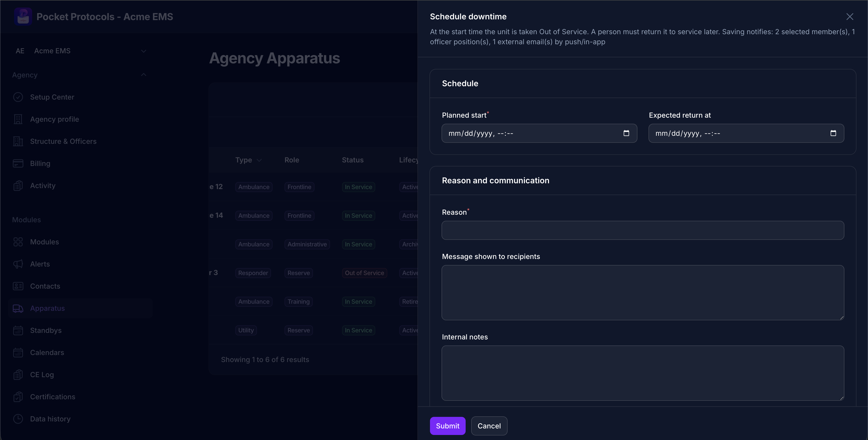868x440 pixels.
Task: Open Setup Center check-circle icon
Action: click(x=18, y=97)
